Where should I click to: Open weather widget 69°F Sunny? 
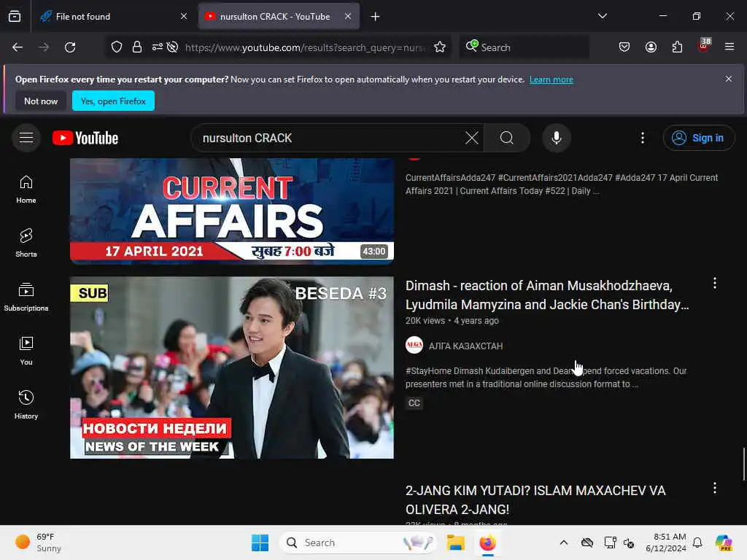(38, 542)
